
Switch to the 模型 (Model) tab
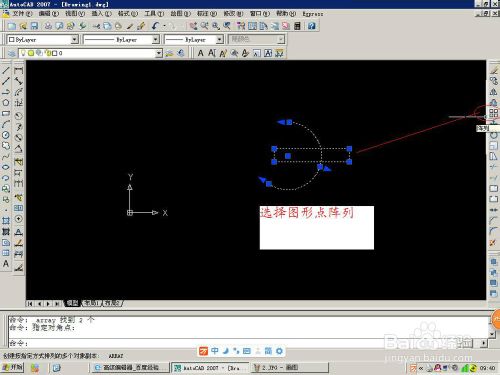pyautogui.click(x=72, y=303)
